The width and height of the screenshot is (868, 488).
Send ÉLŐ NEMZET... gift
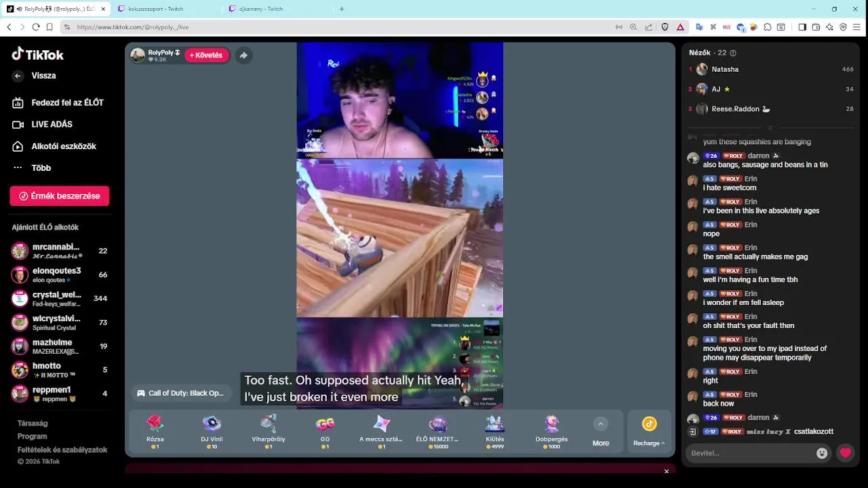pyautogui.click(x=437, y=432)
